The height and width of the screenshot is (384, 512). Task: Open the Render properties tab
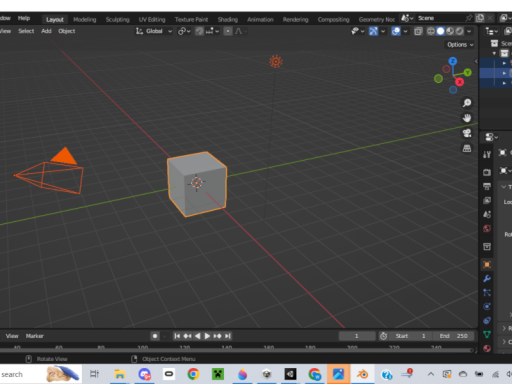point(487,172)
